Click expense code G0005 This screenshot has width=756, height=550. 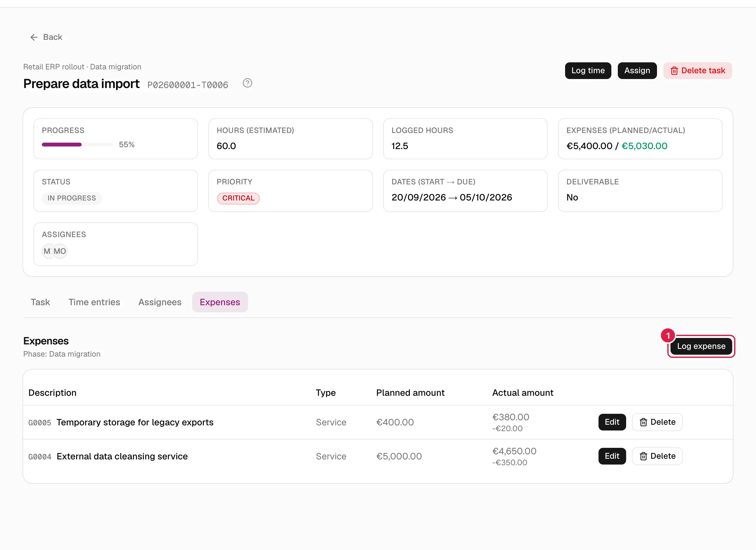click(x=40, y=423)
